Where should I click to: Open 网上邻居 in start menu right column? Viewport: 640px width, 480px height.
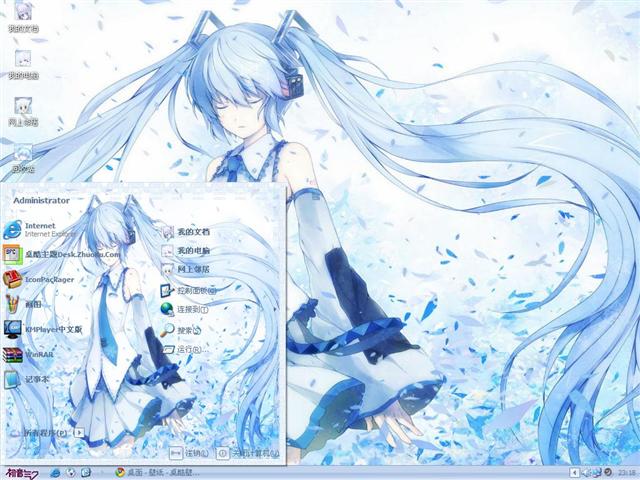tap(186, 269)
